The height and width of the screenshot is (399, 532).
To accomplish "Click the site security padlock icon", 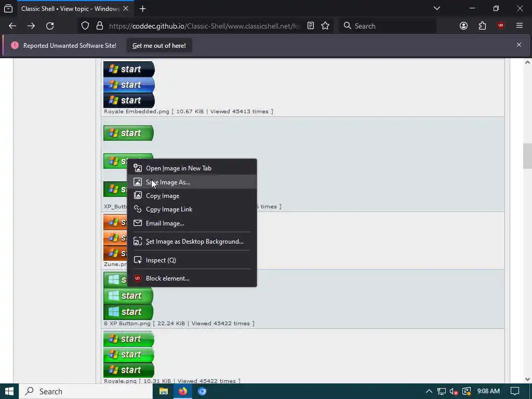I will 100,26.
